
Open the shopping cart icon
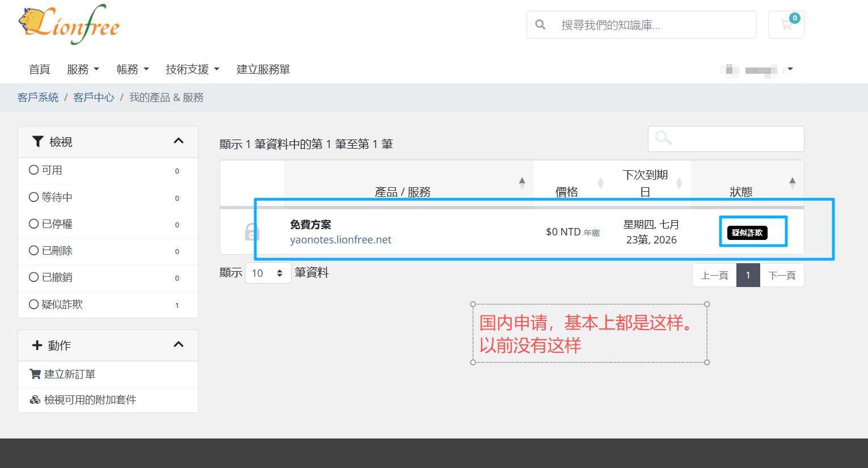click(x=786, y=24)
